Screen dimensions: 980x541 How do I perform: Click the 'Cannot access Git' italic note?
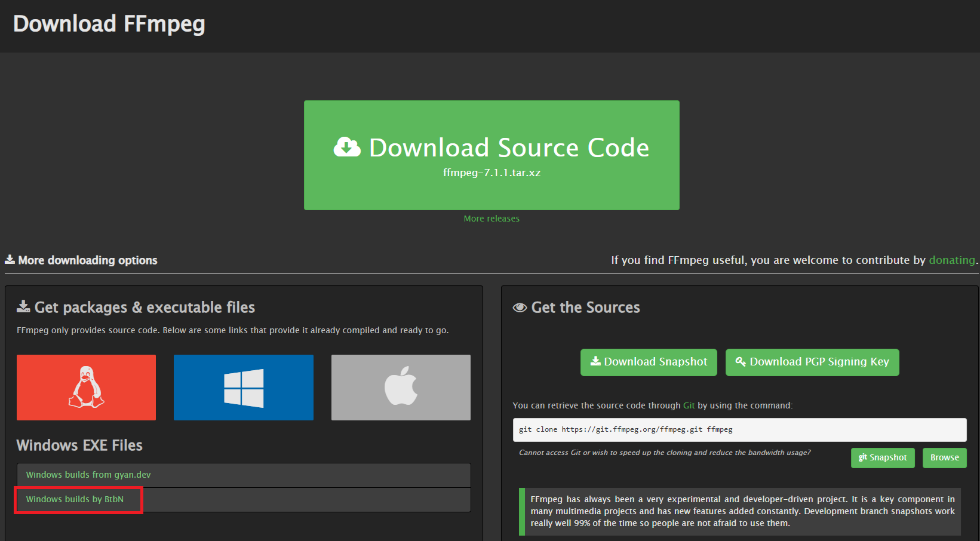point(665,453)
